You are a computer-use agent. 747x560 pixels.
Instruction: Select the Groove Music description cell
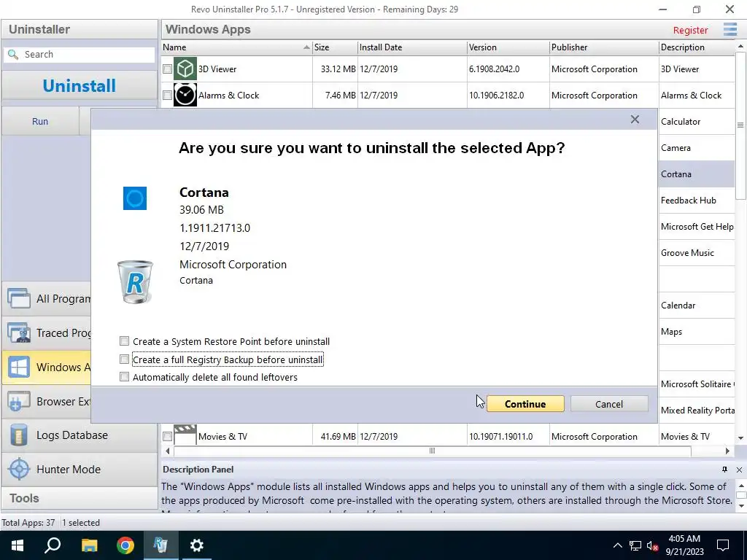point(697,253)
